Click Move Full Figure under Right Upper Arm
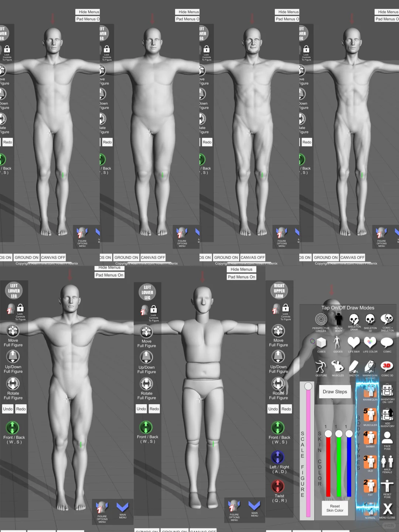Image resolution: width=399 pixels, height=532 pixels. (278, 331)
